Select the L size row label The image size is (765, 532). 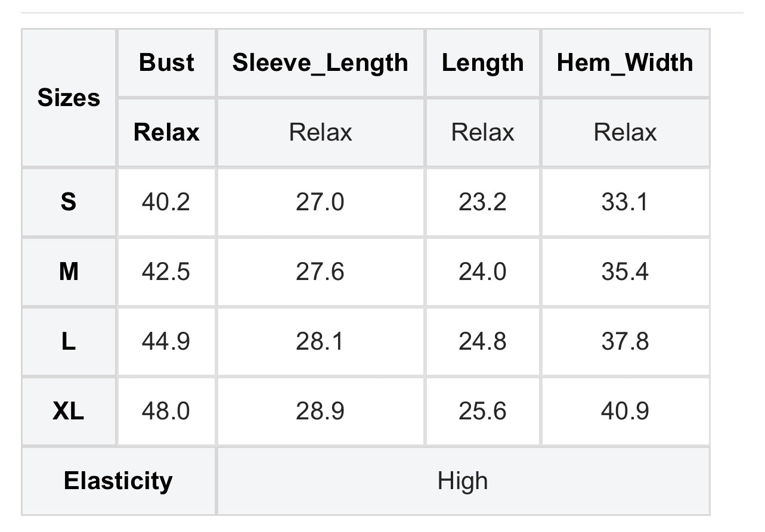pyautogui.click(x=69, y=342)
